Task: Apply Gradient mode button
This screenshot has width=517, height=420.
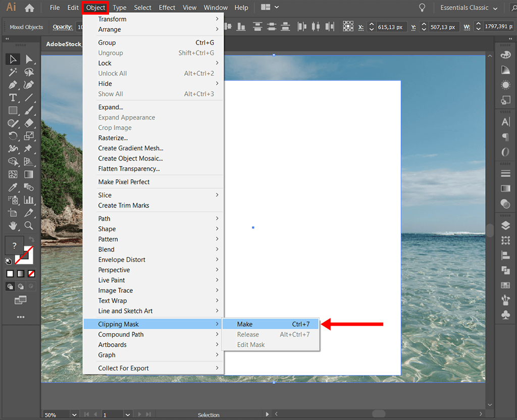Action: [x=21, y=274]
